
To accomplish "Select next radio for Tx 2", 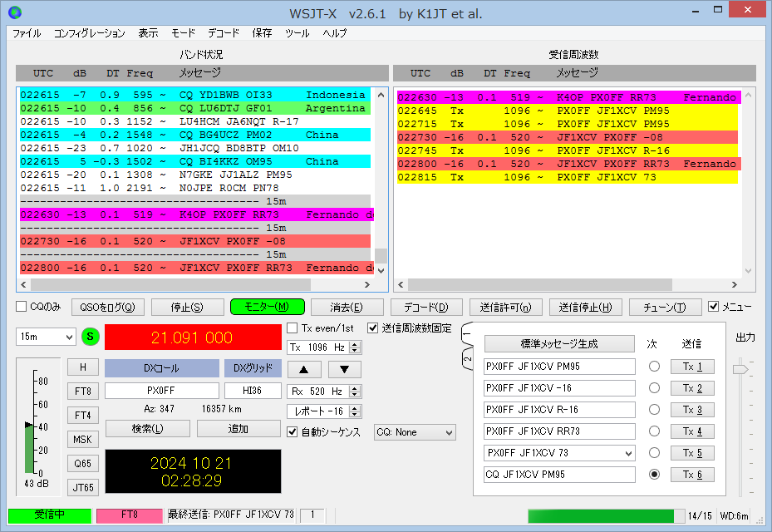I will coord(654,388).
